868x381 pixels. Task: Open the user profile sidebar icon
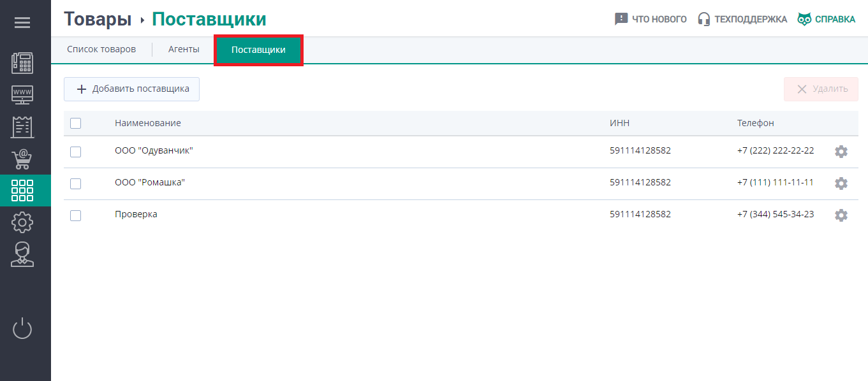[x=22, y=254]
